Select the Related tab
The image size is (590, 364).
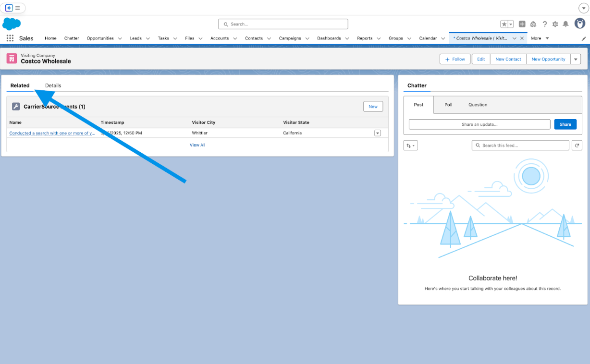pos(20,85)
